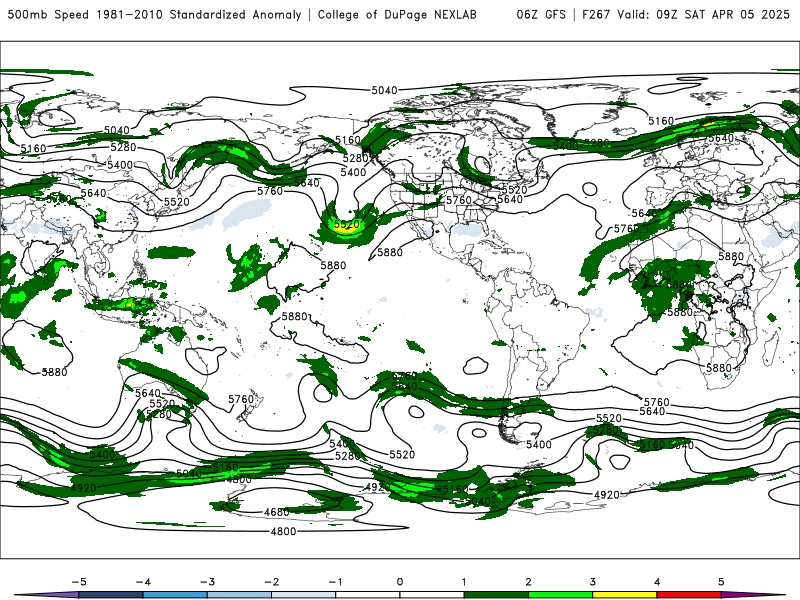800x600 pixels.
Task: Click the "2" colorbar tick label
Action: coord(529,582)
